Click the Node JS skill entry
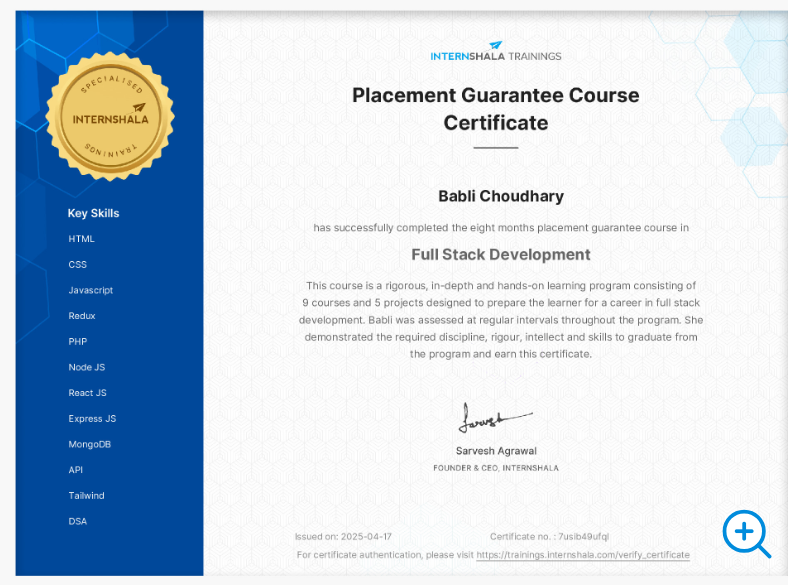This screenshot has width=788, height=585. coord(87,367)
